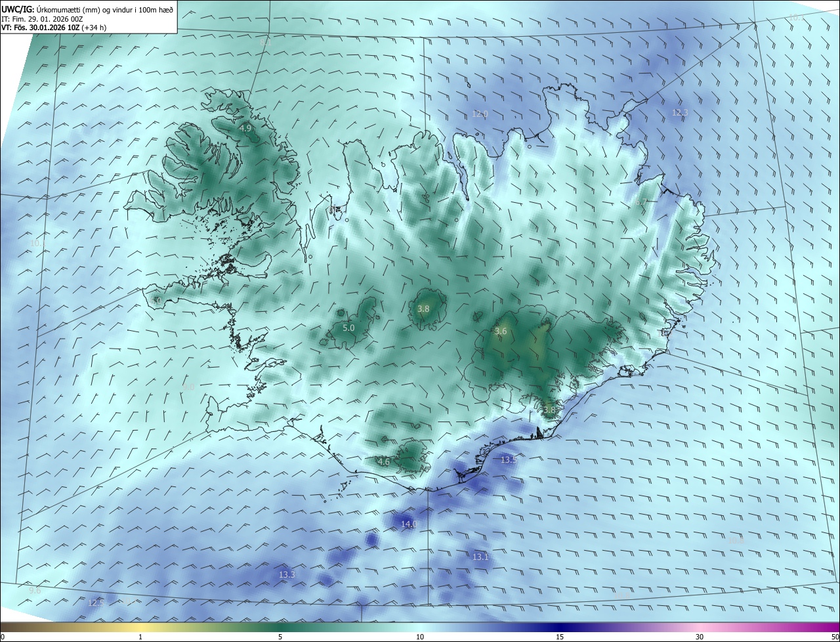Click the 5 tick on the color scale

280,637
